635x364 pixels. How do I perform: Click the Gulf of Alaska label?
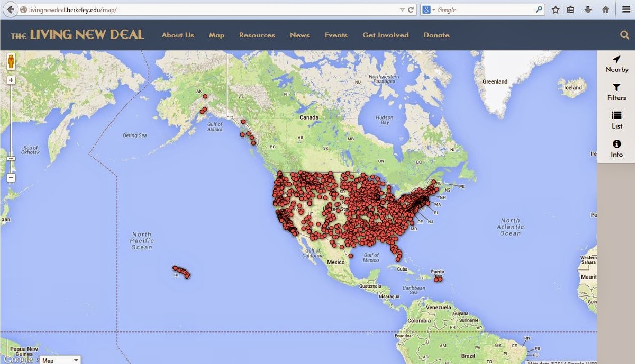click(215, 127)
